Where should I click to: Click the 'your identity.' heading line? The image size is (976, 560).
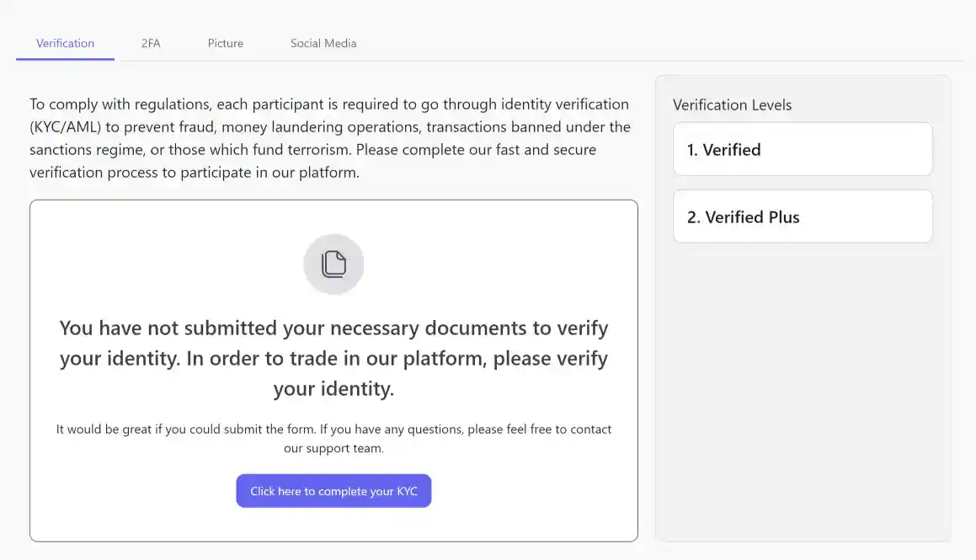pos(333,389)
